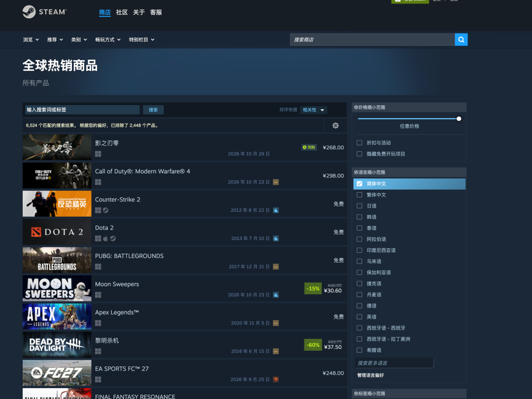Expand the 推荐 dropdown menu
This screenshot has width=532, height=399.
[x=55, y=40]
